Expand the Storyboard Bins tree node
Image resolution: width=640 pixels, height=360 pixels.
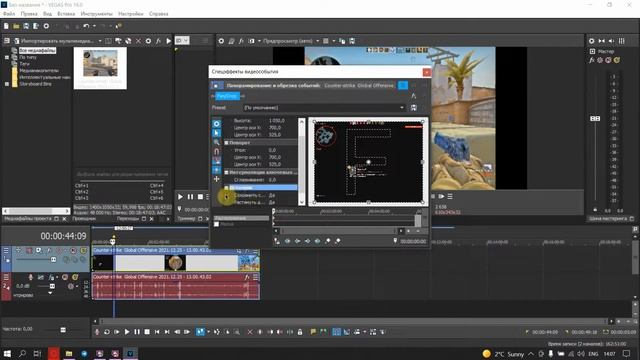(x=7, y=84)
